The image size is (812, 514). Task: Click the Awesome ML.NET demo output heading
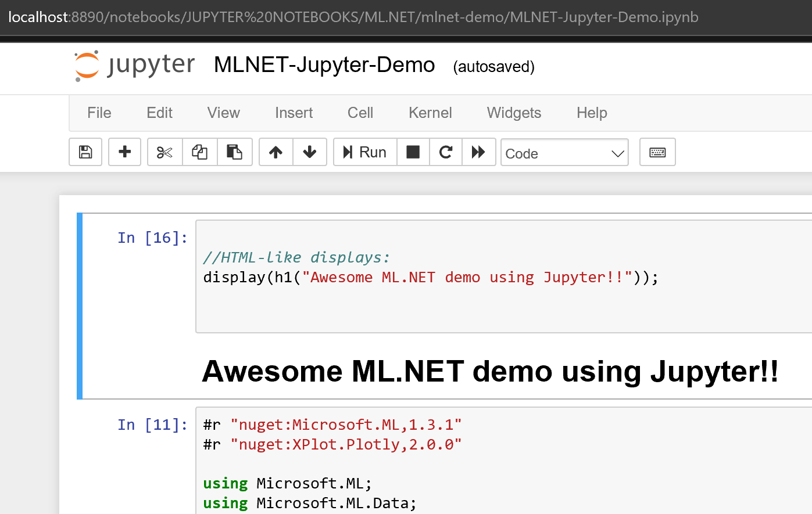(490, 371)
